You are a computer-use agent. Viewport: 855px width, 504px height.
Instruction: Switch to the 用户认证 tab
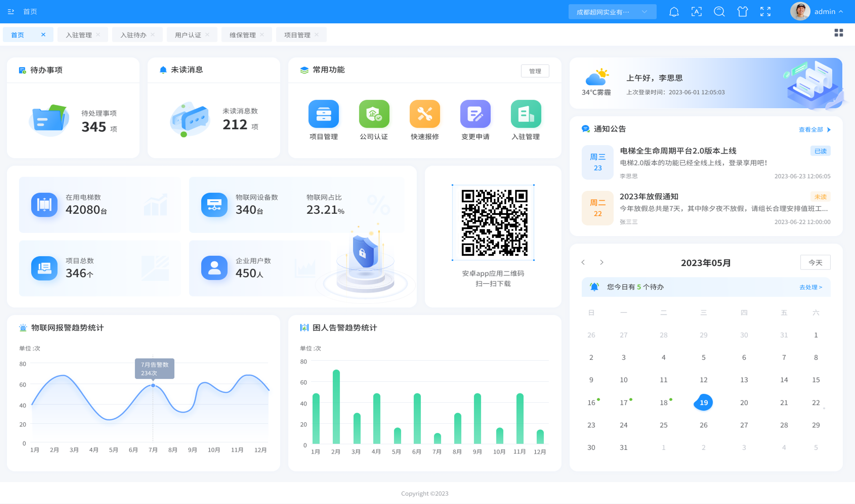point(188,35)
